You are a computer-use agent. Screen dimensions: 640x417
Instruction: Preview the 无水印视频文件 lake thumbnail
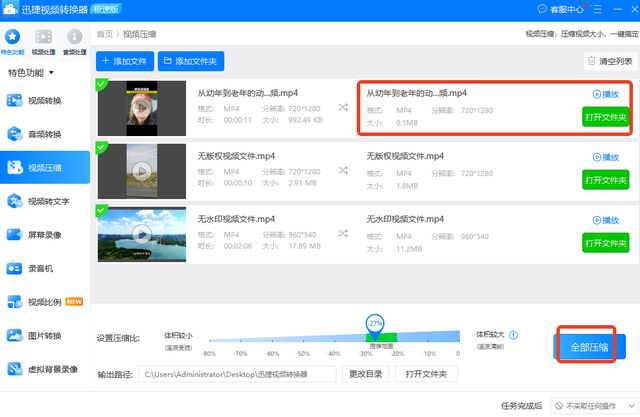pos(142,234)
